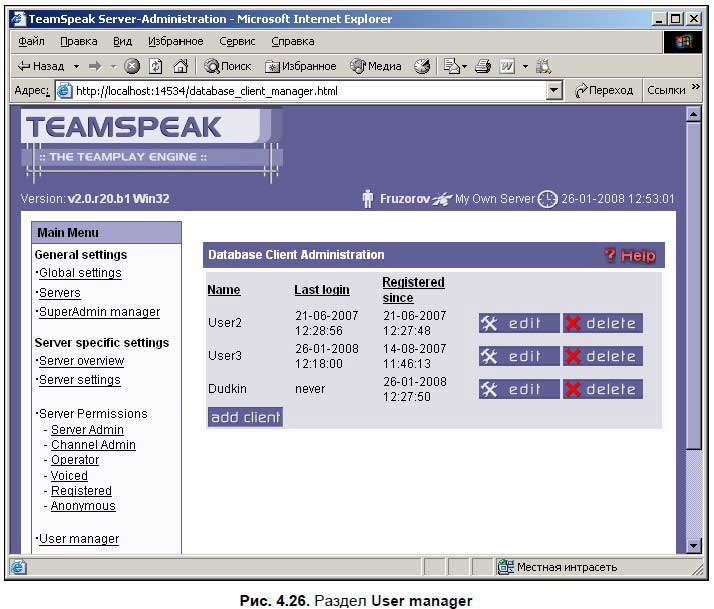
Task: Click the page scrollbar down arrow
Action: click(x=693, y=545)
